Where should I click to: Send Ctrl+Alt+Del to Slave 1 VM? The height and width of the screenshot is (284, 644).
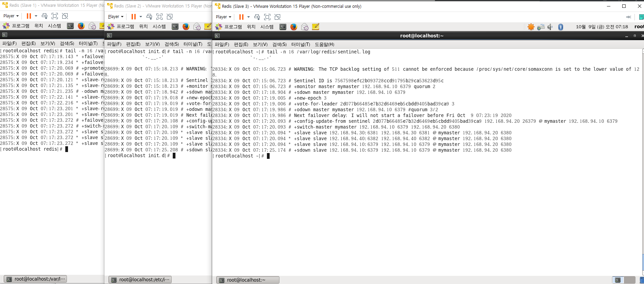[x=45, y=16]
